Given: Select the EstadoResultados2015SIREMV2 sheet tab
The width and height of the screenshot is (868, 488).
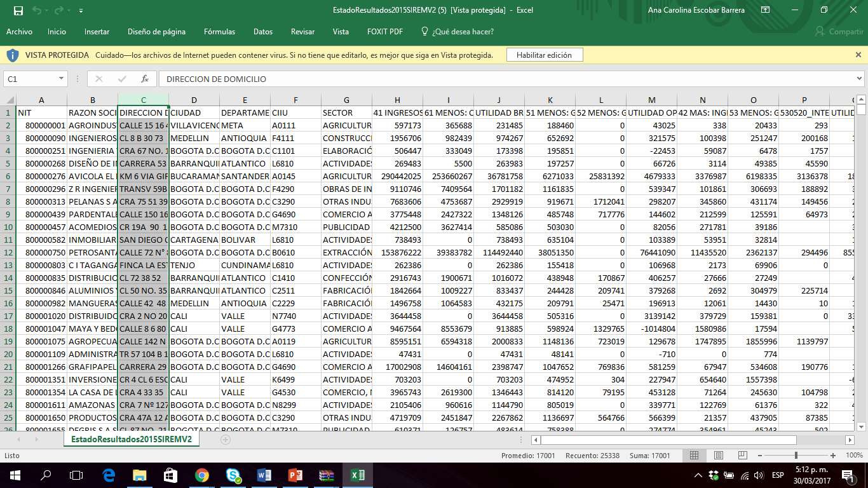Looking at the screenshot, I should coord(132,440).
